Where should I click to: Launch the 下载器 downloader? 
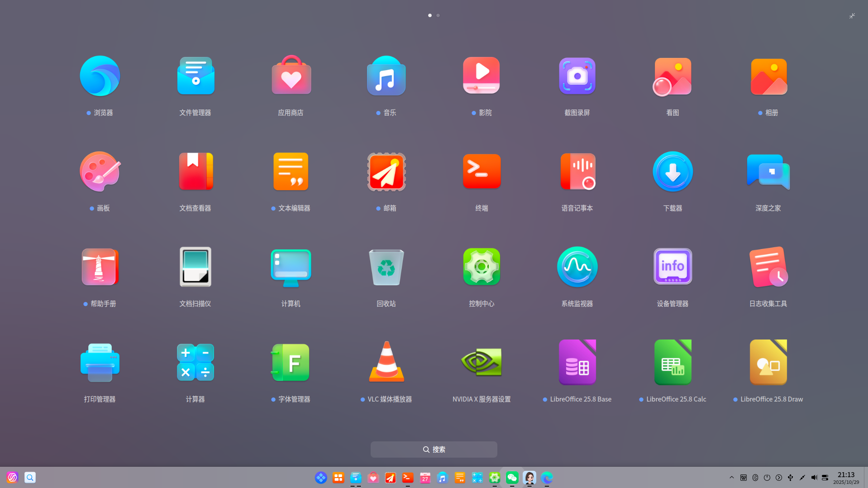672,172
